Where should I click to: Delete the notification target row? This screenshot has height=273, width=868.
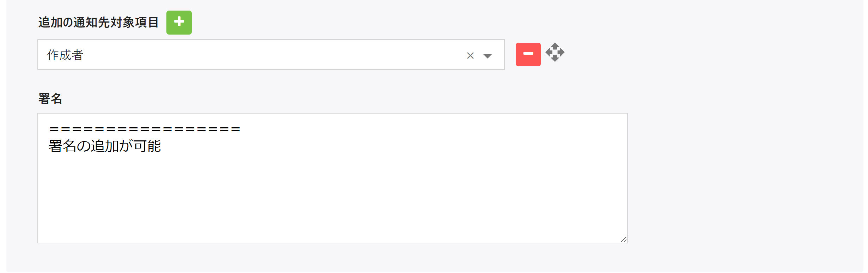[528, 54]
